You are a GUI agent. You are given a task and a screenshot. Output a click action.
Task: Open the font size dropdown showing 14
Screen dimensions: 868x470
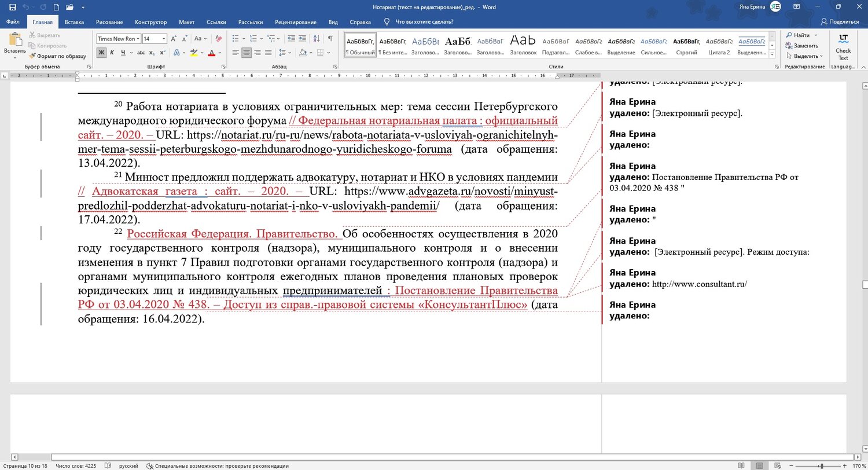[x=164, y=39]
